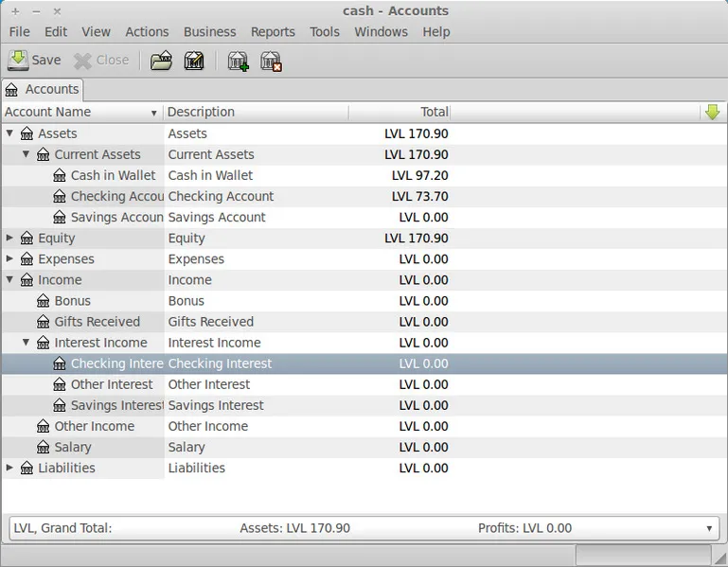This screenshot has height=567, width=728.
Task: Select the Salary income account
Action: [73, 447]
